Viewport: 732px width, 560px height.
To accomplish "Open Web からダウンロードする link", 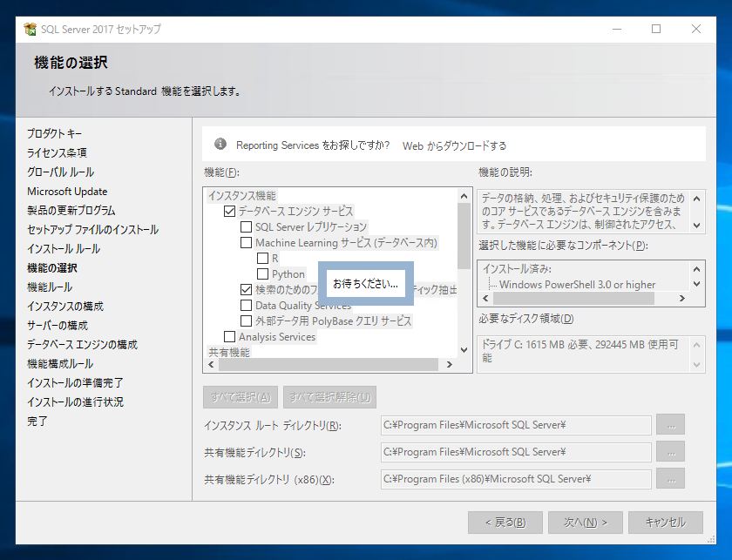I will coord(454,145).
